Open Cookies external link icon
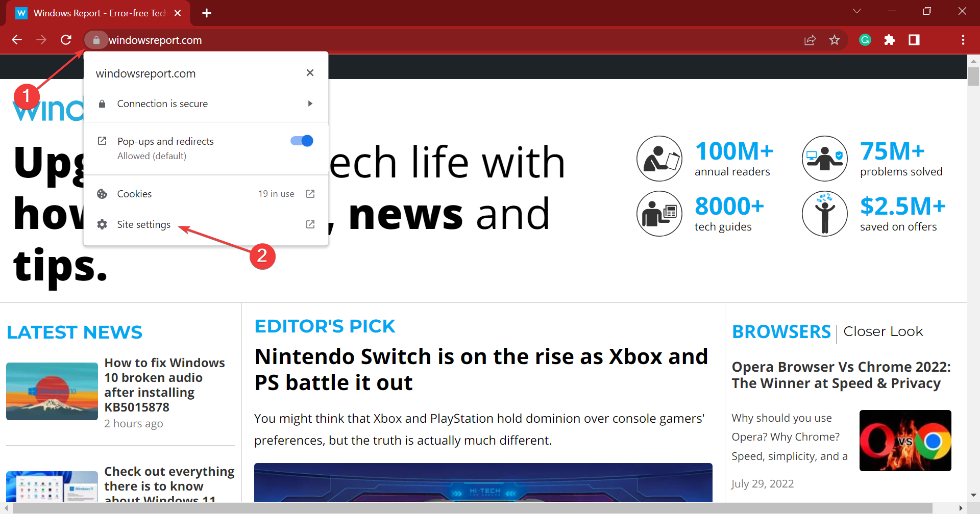 pyautogui.click(x=310, y=194)
